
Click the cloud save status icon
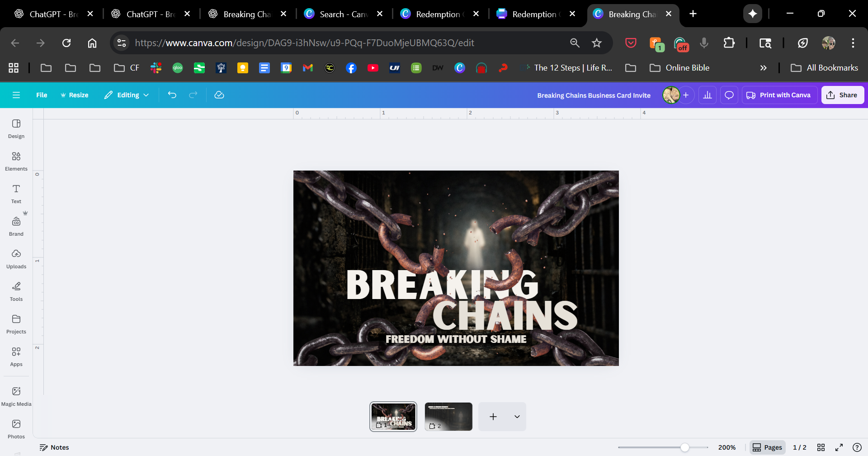click(x=219, y=95)
